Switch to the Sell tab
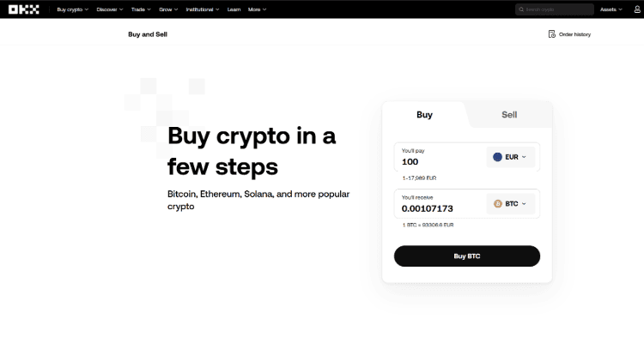Viewport: 644px width, 343px height. click(509, 115)
